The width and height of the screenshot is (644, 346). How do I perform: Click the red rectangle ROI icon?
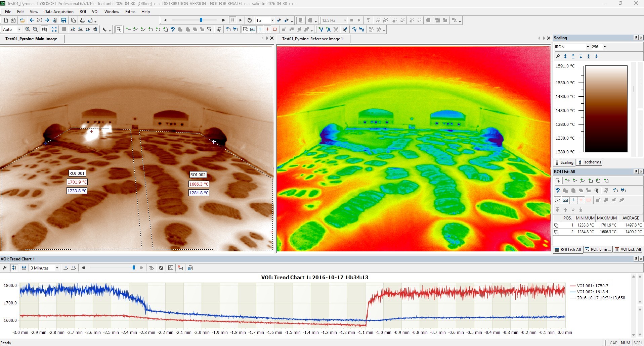(275, 29)
